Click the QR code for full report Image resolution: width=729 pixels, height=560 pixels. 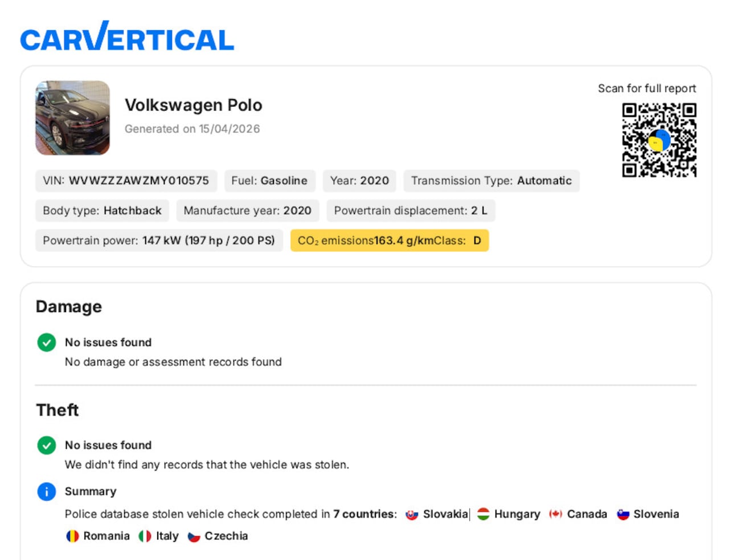pyautogui.click(x=659, y=140)
